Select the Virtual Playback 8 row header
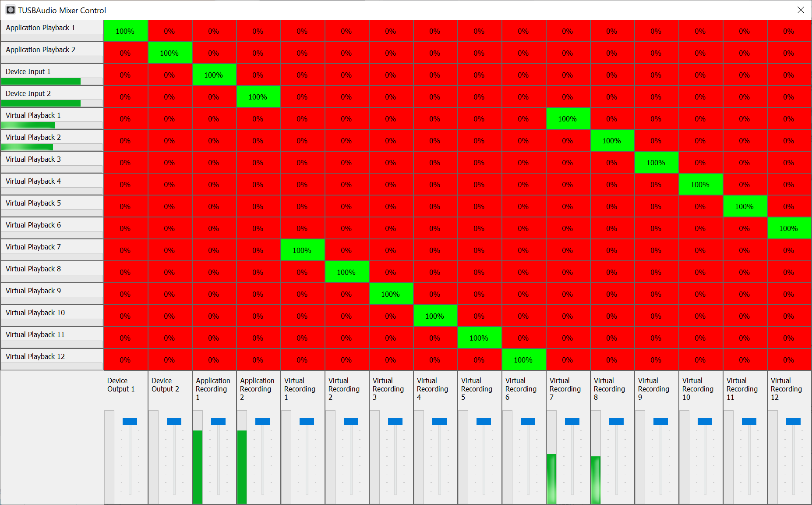Screen dimensions: 812x505 52,272
